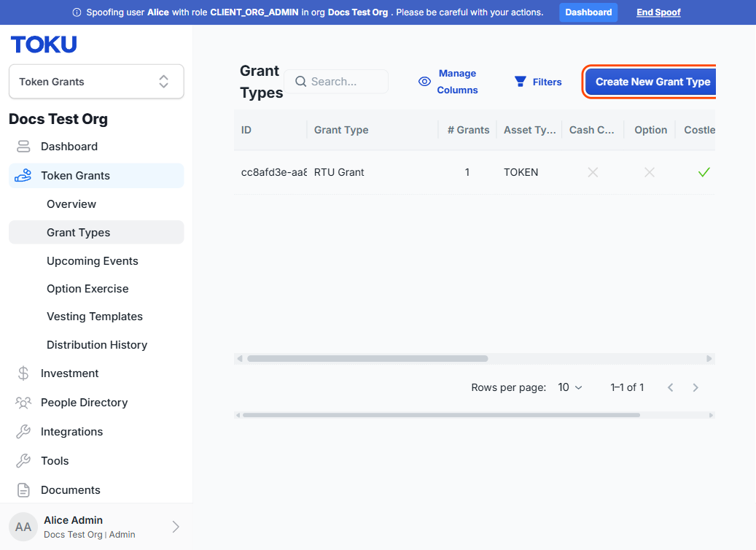Go to previous page arrow
The image size is (756, 550).
670,387
